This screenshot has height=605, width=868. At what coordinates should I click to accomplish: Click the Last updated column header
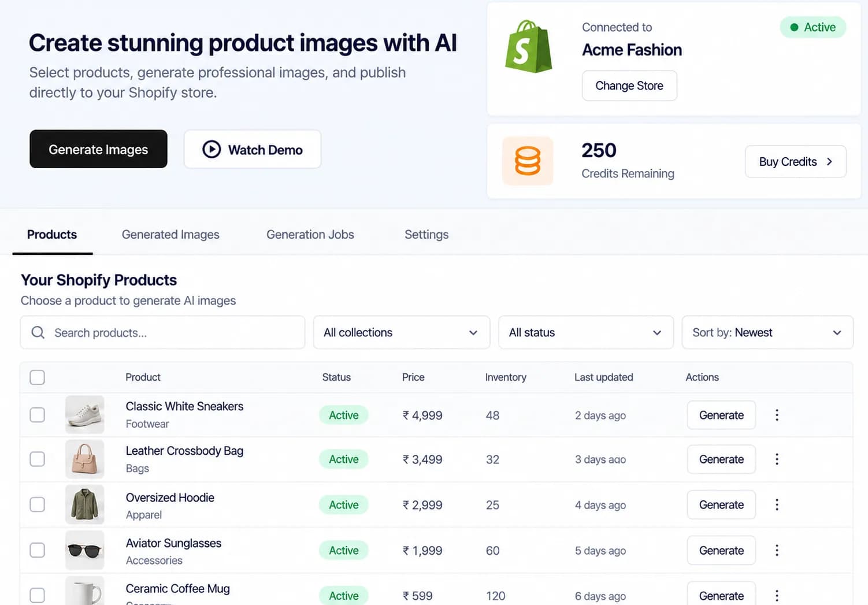[604, 377]
